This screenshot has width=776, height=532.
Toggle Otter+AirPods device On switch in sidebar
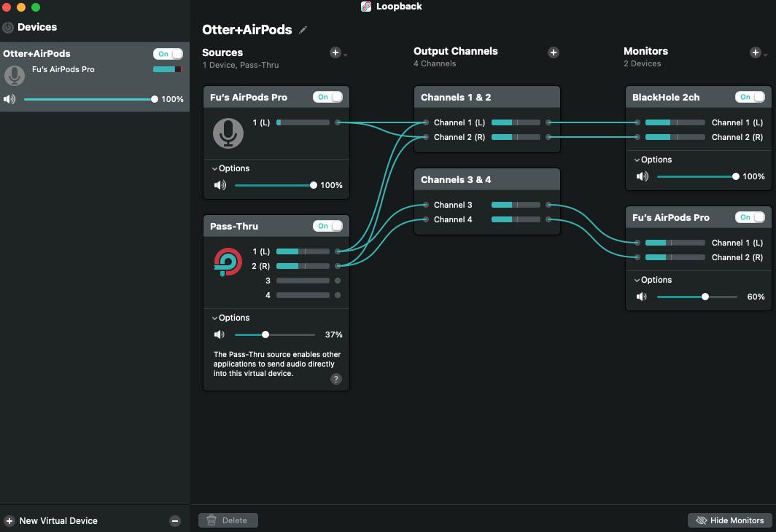pos(168,54)
